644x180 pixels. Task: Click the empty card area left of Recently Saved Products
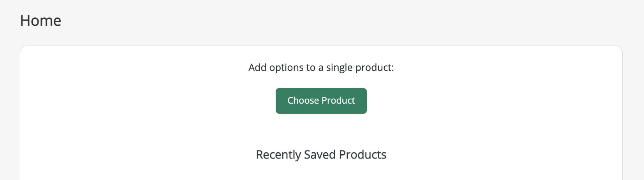pyautogui.click(x=136, y=155)
